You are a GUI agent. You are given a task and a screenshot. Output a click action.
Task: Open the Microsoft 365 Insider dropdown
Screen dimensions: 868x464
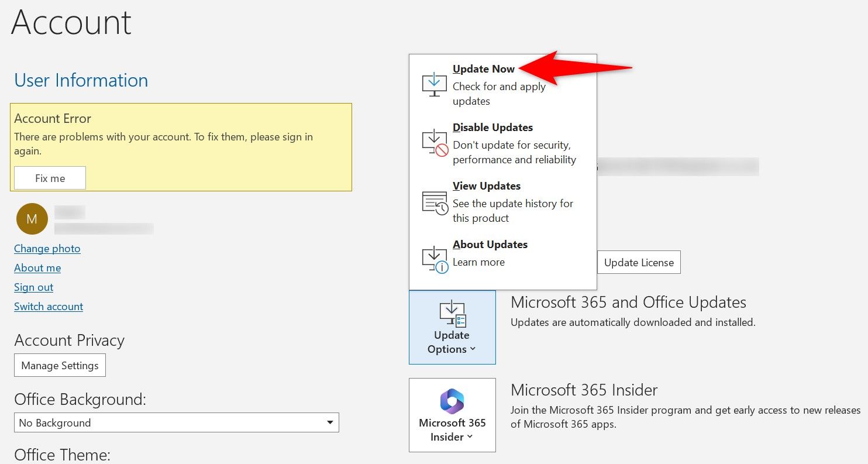[x=452, y=430]
